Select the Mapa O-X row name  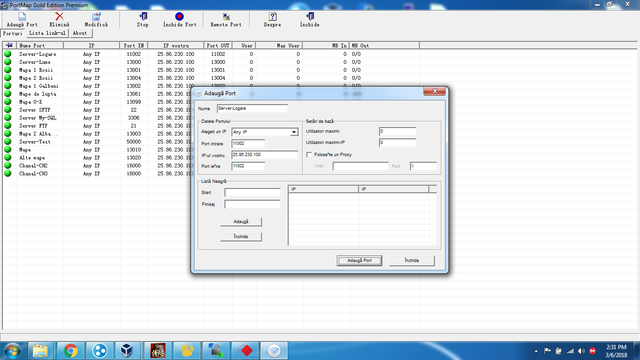(x=31, y=102)
